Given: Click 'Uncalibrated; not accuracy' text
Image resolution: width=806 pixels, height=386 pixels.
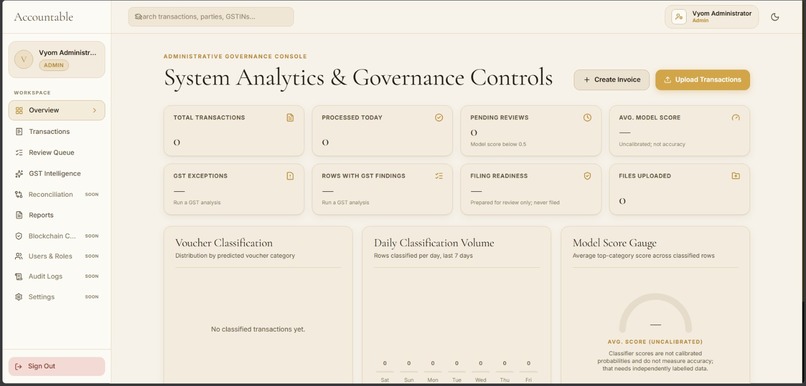Looking at the screenshot, I should point(652,144).
